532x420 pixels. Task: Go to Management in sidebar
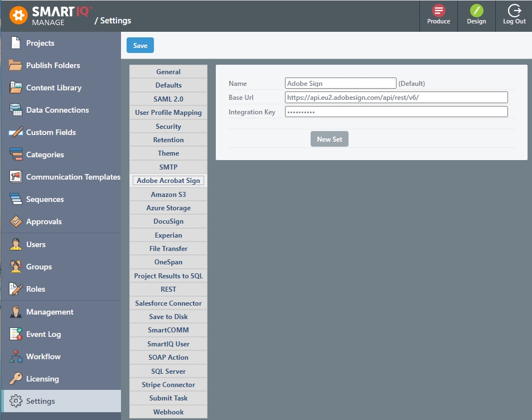point(61,312)
